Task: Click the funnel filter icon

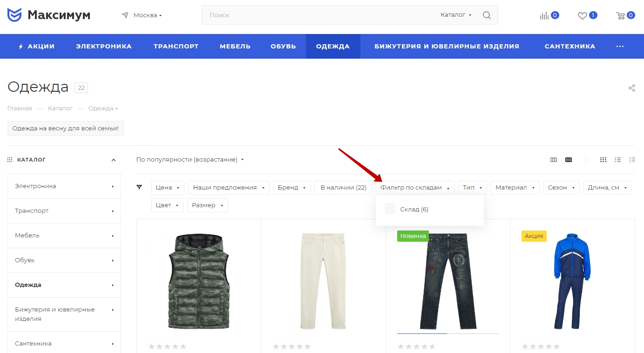Action: [x=139, y=187]
